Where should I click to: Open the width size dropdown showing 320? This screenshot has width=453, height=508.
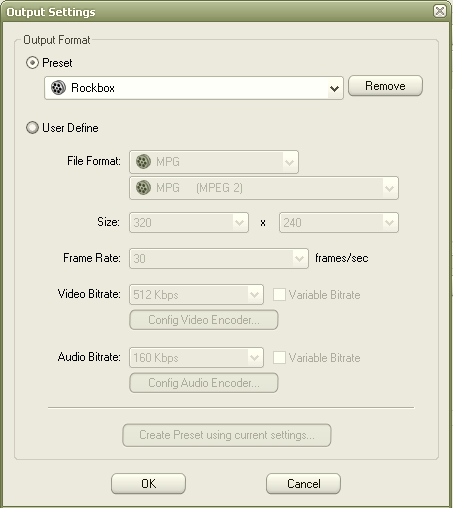(x=239, y=222)
